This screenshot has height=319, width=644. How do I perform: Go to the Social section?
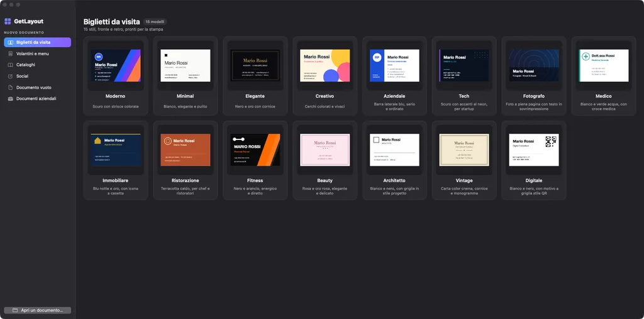(x=37, y=76)
